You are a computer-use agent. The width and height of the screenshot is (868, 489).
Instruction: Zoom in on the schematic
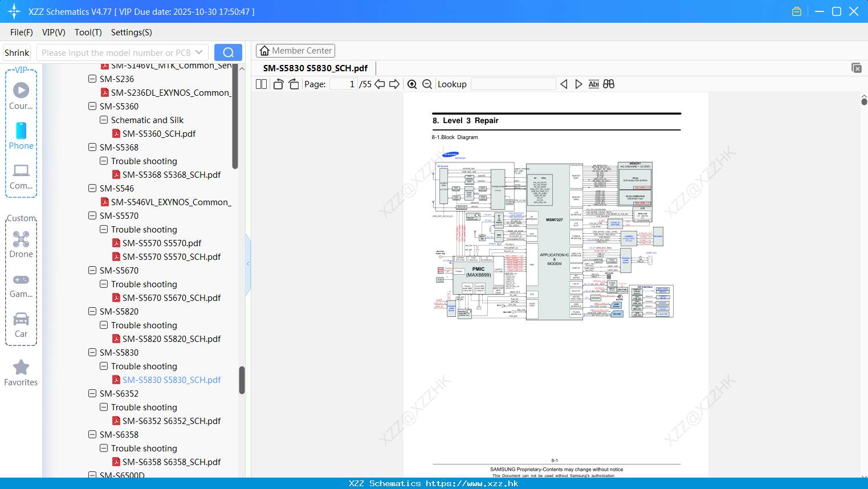(412, 84)
